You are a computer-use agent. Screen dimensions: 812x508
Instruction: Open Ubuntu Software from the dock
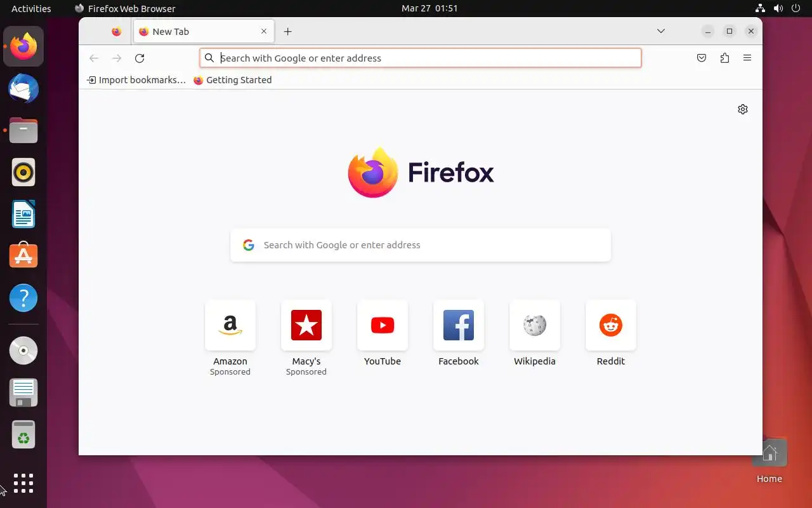coord(23,256)
